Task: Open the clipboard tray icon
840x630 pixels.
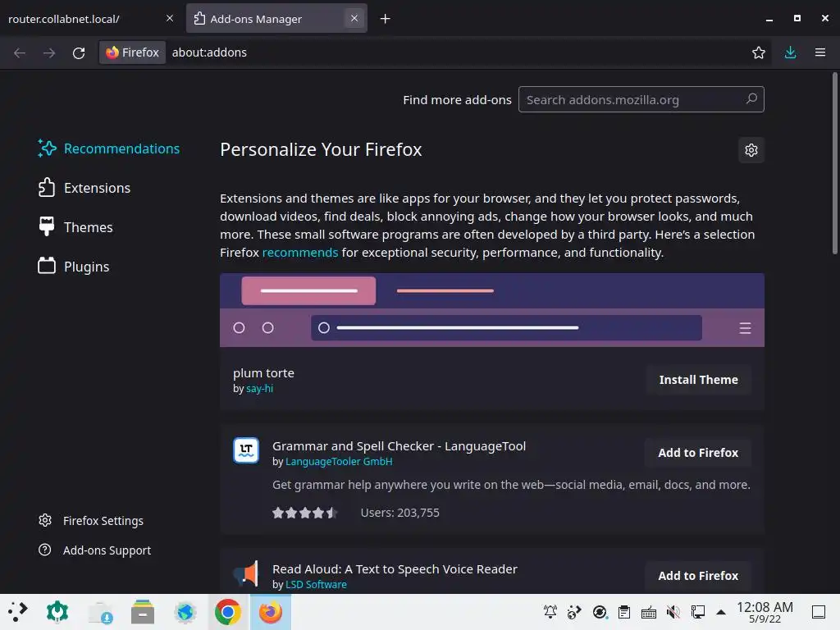Action: coord(624,611)
